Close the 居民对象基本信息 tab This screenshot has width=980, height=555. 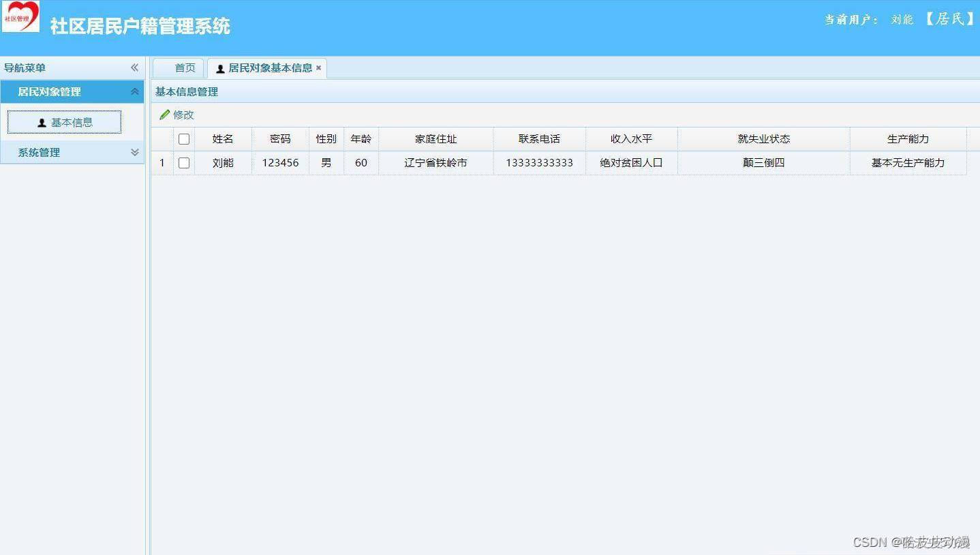318,68
